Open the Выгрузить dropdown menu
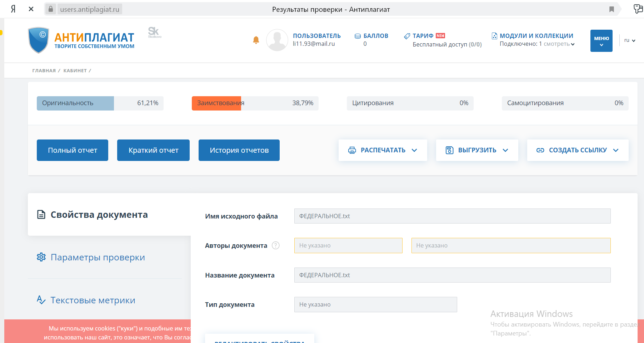 (477, 150)
